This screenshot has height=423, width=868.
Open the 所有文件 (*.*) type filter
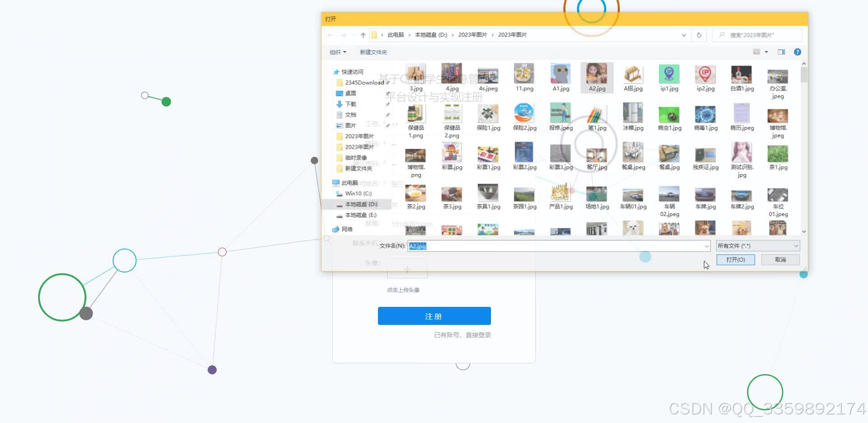758,246
